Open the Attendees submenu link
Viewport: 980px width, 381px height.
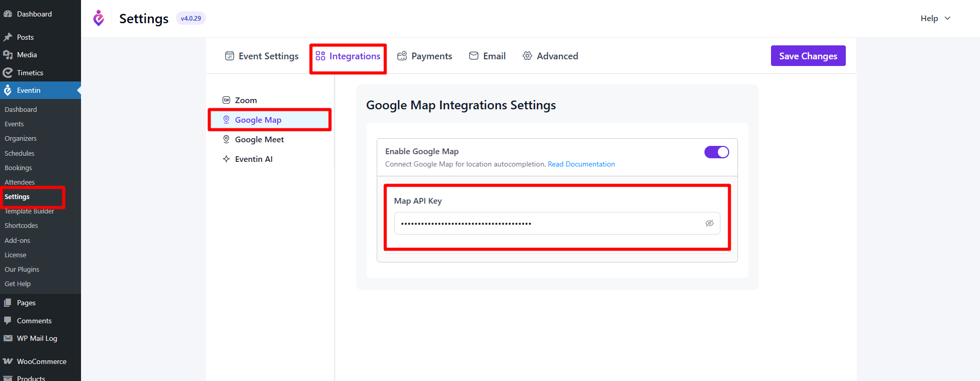[x=20, y=182]
